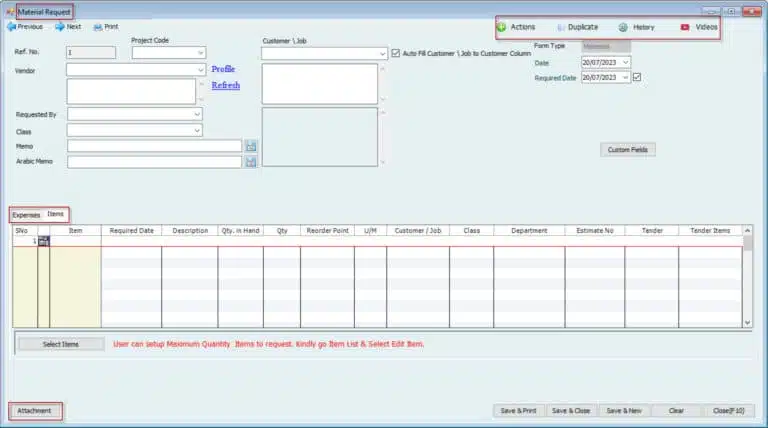Image resolution: width=768 pixels, height=428 pixels.
Task: Open the Project Code dropdown
Action: click(200, 53)
